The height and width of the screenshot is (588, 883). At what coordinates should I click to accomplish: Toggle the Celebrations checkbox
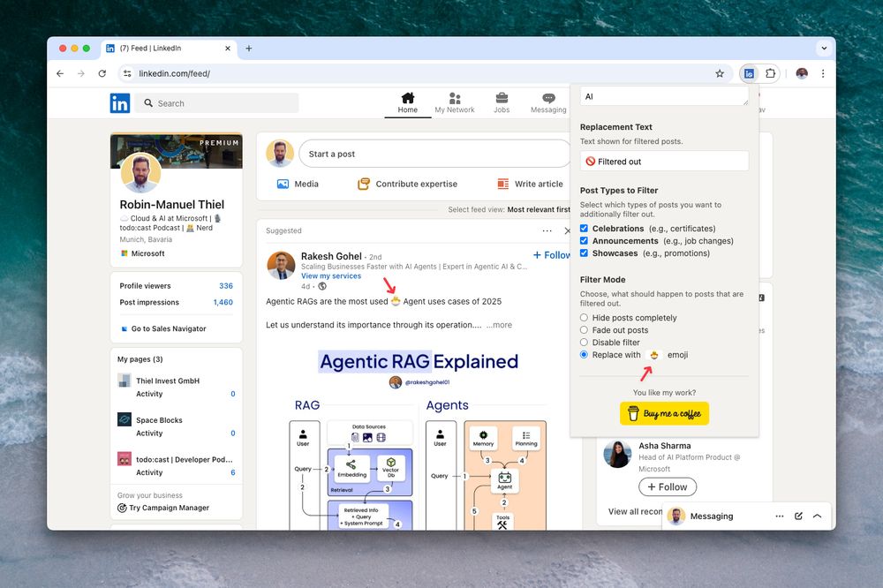[584, 228]
